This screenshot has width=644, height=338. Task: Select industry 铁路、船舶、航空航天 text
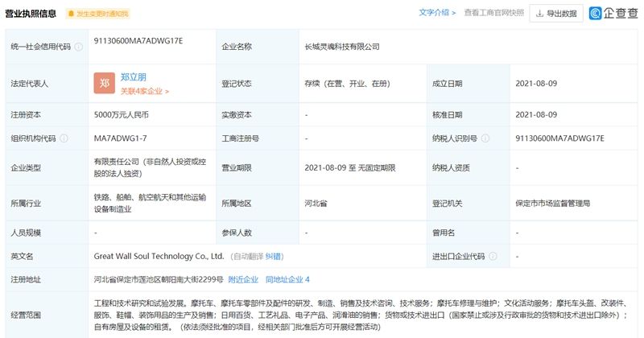(x=150, y=203)
